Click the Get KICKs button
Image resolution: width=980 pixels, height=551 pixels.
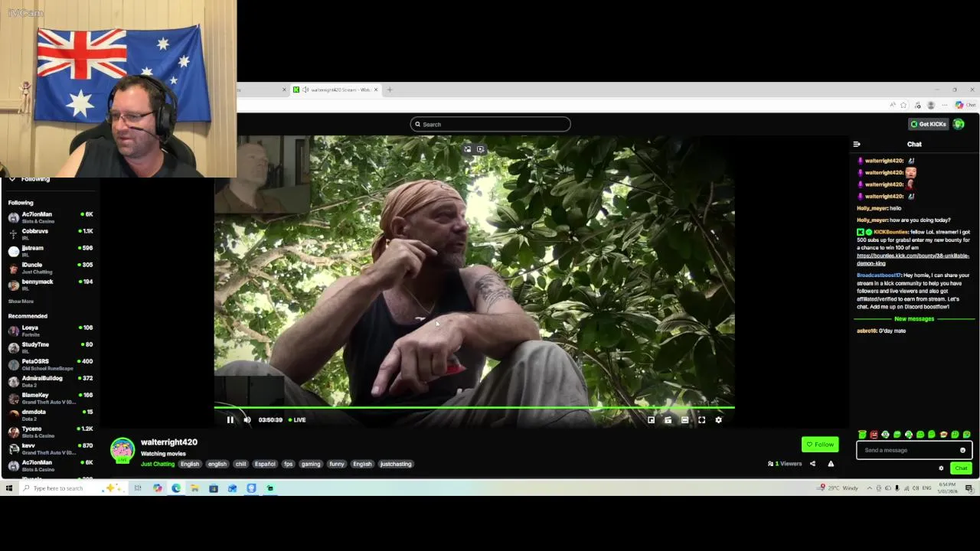pos(929,124)
